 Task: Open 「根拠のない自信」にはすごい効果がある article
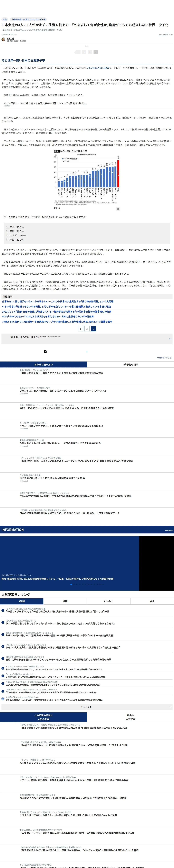[x=76, y=461]
